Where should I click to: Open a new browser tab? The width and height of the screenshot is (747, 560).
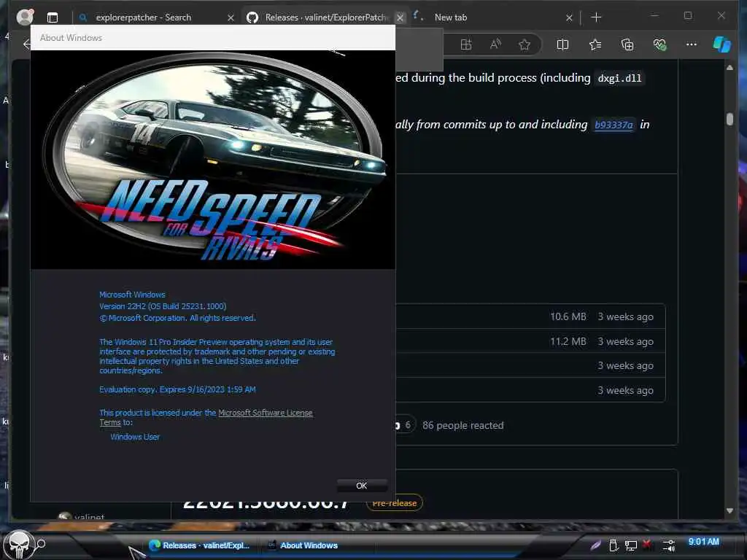[596, 17]
